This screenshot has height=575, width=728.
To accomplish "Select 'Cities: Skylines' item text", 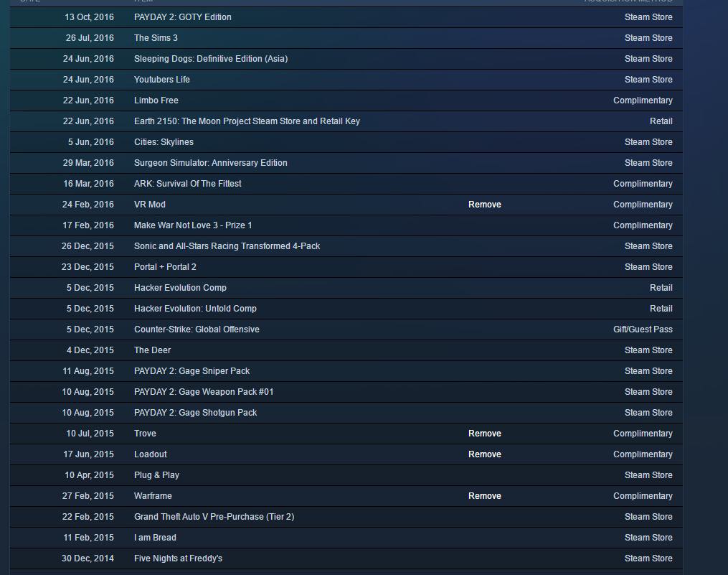I will [164, 142].
